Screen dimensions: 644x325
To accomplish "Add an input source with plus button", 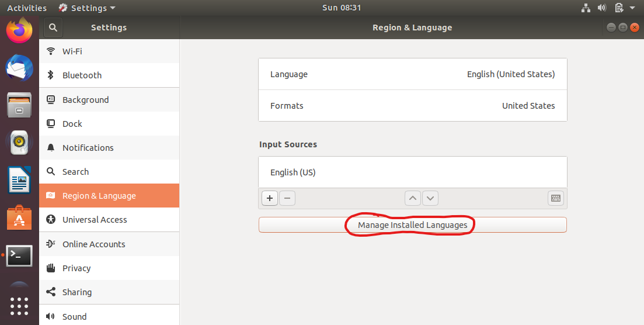I will pyautogui.click(x=269, y=198).
